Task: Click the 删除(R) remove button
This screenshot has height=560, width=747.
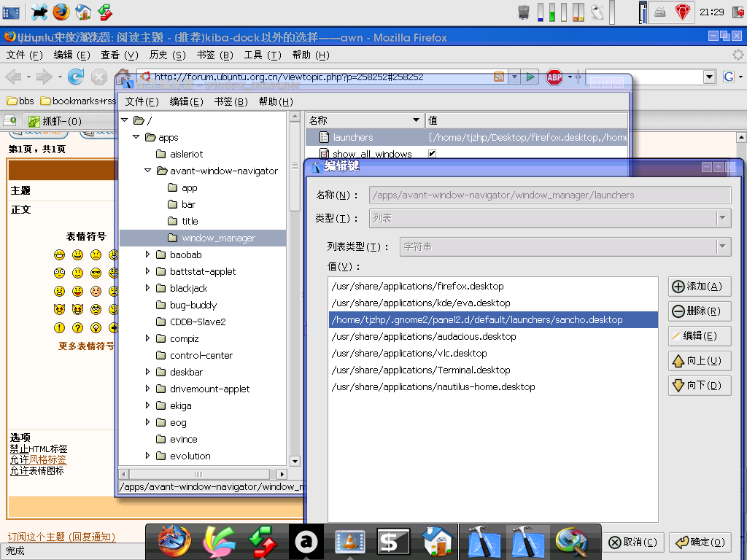Action: coord(700,311)
